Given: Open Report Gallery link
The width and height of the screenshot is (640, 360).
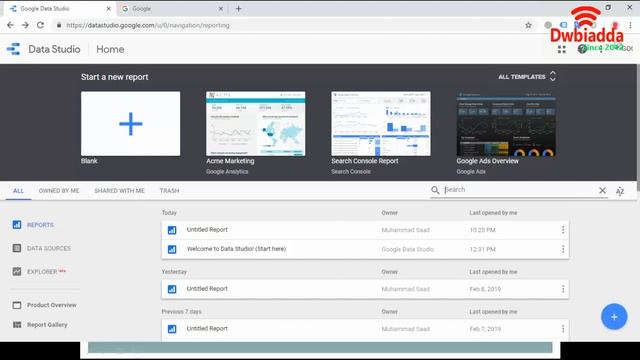Looking at the screenshot, I should tap(40, 325).
